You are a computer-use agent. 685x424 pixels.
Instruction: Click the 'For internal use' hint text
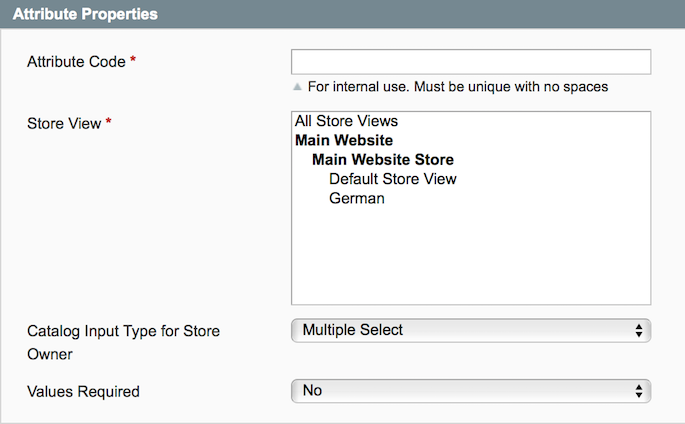458,87
